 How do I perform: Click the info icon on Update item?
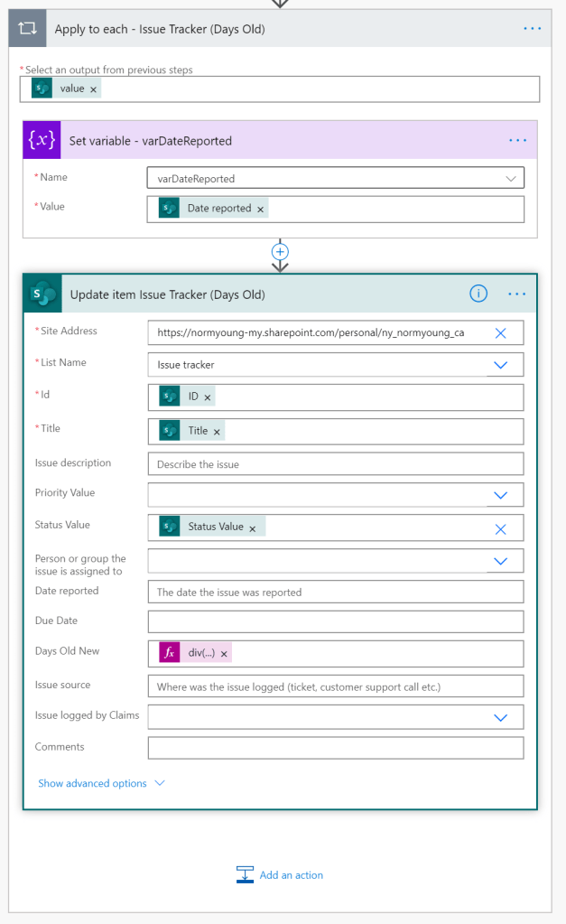(x=478, y=294)
